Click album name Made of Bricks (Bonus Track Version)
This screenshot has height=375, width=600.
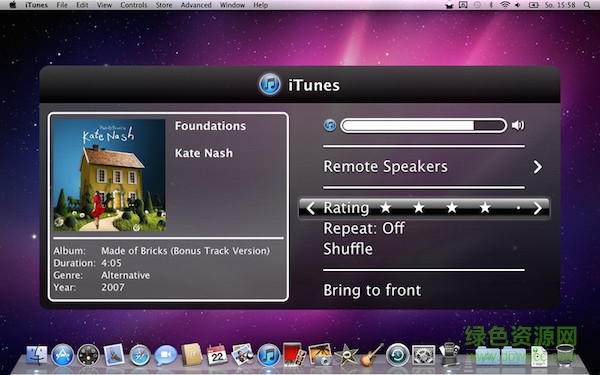186,251
